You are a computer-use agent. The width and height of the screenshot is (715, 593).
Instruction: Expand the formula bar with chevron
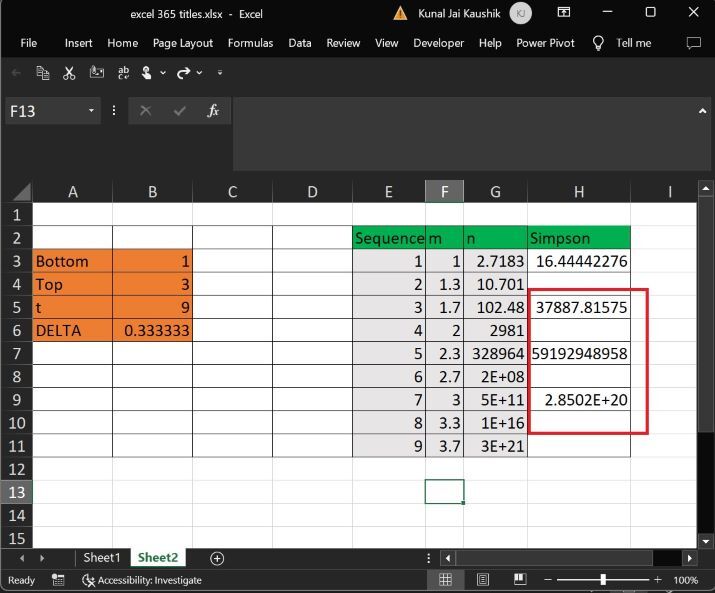pyautogui.click(x=702, y=111)
